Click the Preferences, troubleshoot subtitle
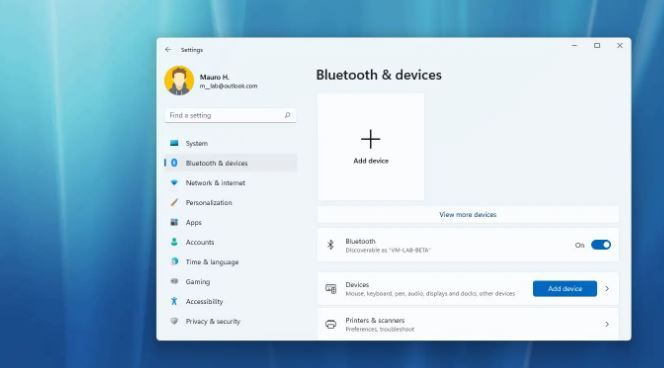 point(379,329)
